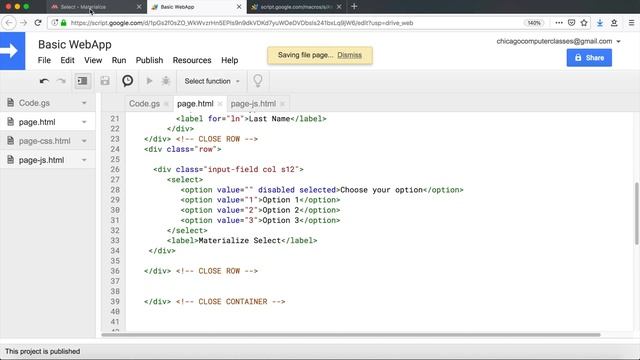
Task: Click the run play button icon
Action: coord(149,81)
